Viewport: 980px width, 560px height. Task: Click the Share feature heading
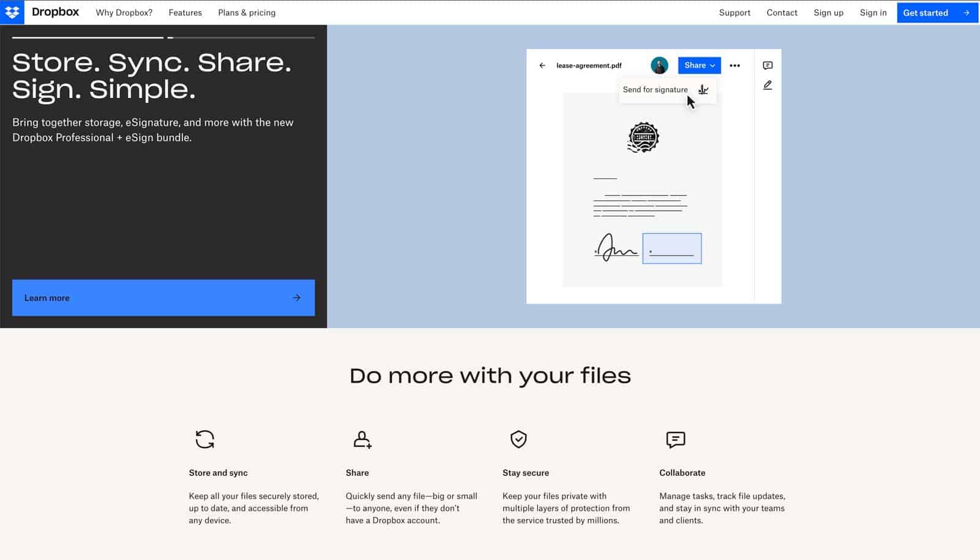pyautogui.click(x=357, y=473)
